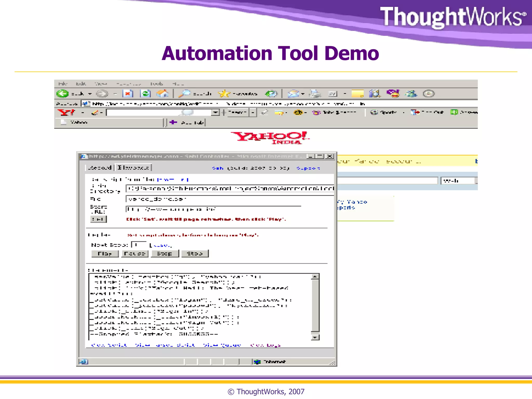Click the File name input field
Image resolution: width=532 pixels, height=399 pixels.
click(x=230, y=199)
